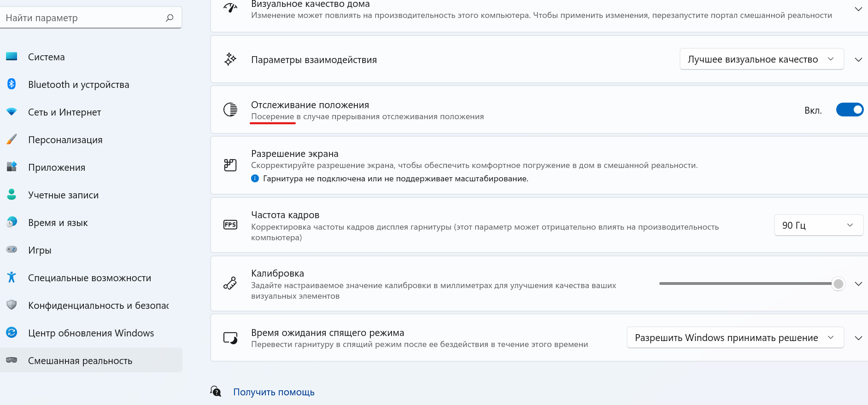Expand the Калибровка section chevron
Viewport: 868px width, 405px height.
click(858, 283)
